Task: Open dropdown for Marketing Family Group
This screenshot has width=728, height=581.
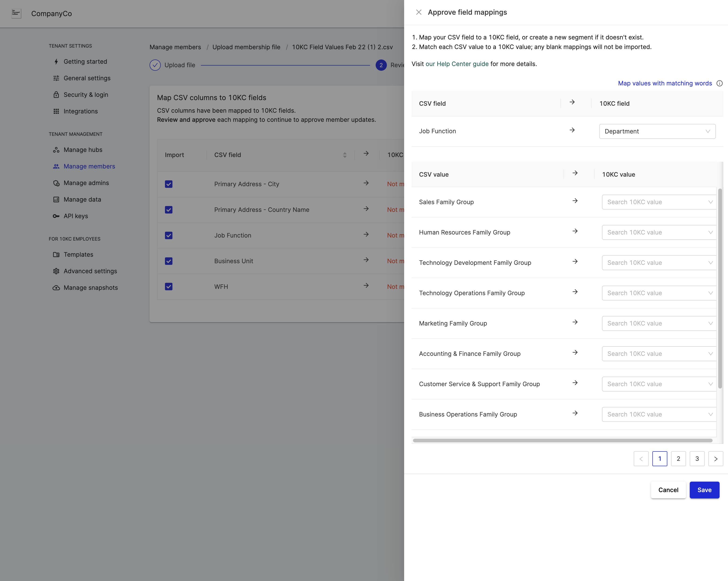Action: coord(659,323)
